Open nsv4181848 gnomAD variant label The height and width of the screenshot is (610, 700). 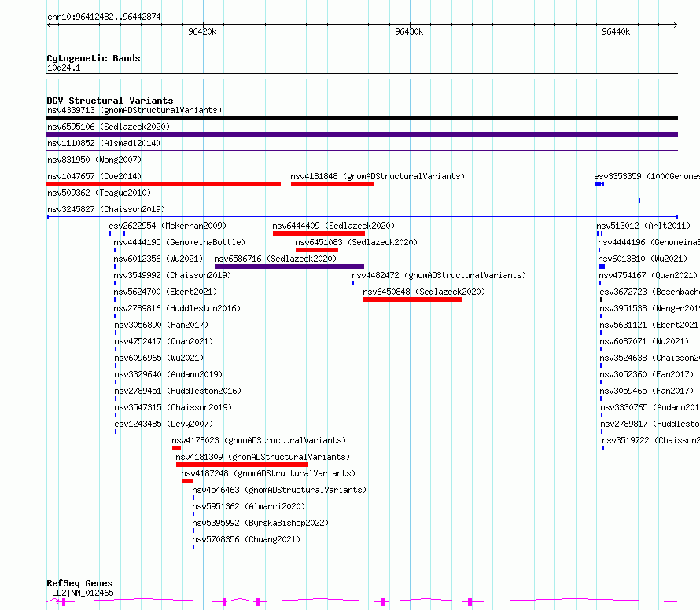[x=378, y=176]
